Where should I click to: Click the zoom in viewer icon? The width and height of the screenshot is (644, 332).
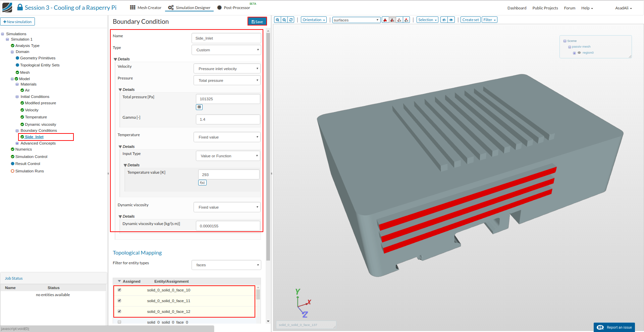pyautogui.click(x=277, y=20)
